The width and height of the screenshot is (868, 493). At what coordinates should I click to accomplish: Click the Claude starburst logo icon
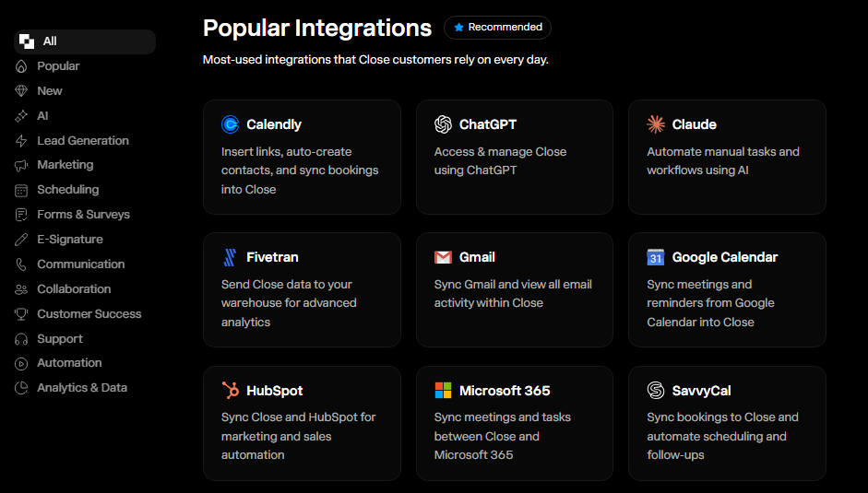pos(656,124)
